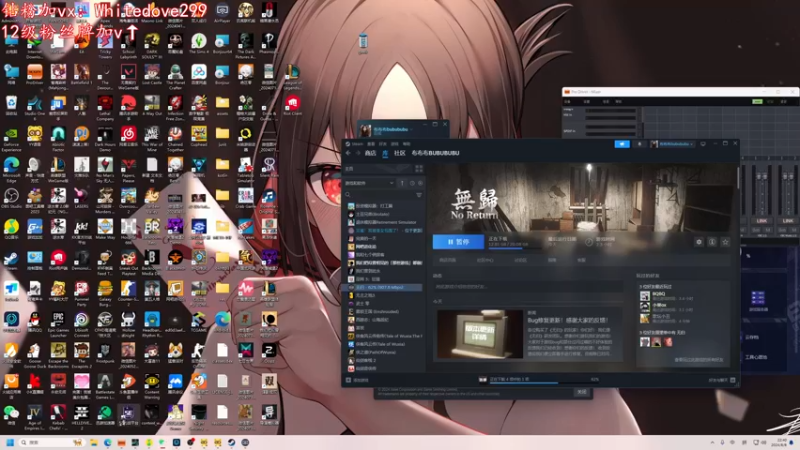Screen dimensions: 800x450
Task: Switch to 商店 tab in Steam
Action: click(x=370, y=153)
